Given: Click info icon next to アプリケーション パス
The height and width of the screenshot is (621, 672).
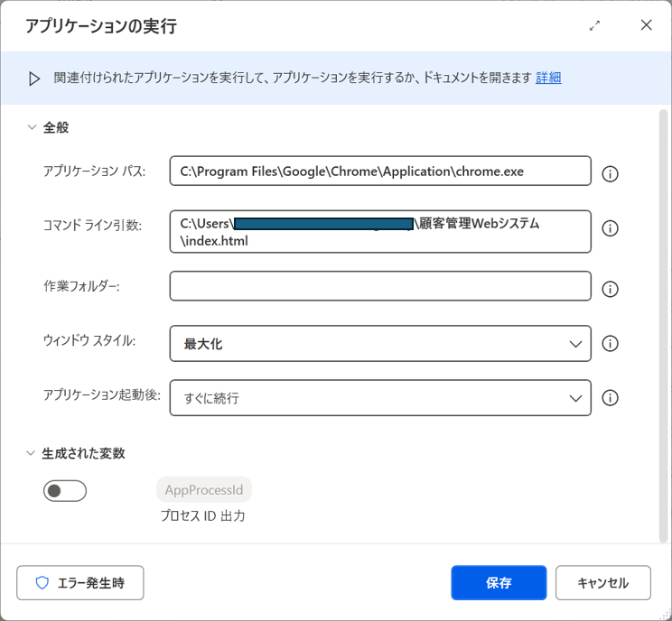Looking at the screenshot, I should pos(610,173).
